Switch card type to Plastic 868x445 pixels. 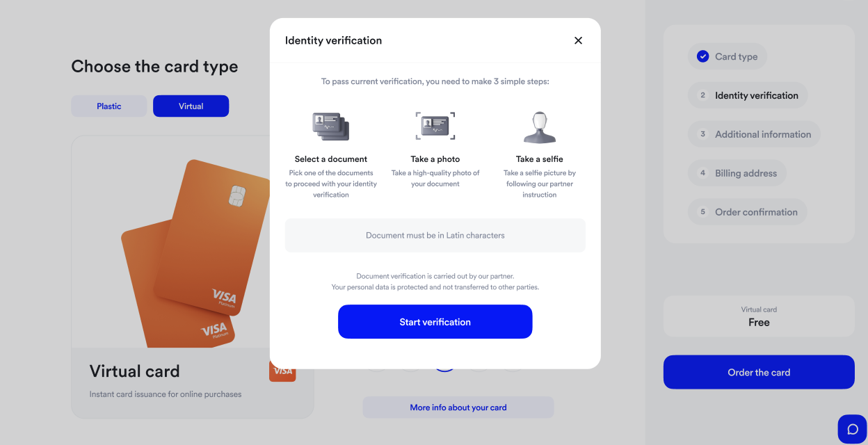tap(109, 106)
